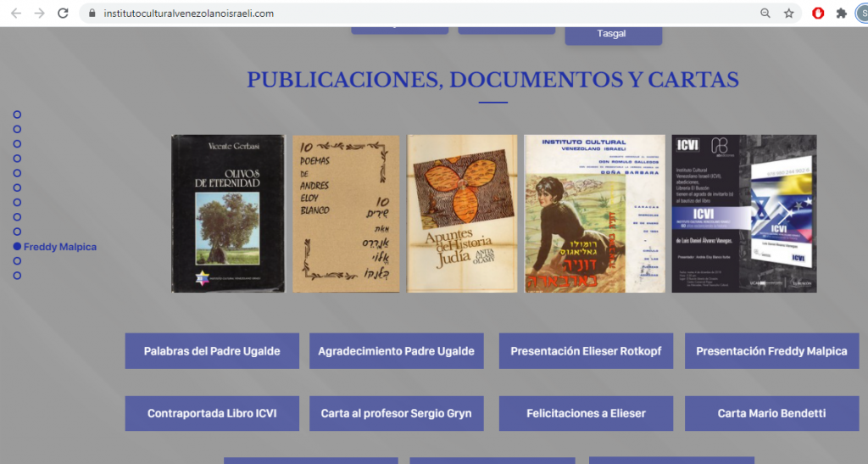Reload the page with refresh icon

coord(63,14)
